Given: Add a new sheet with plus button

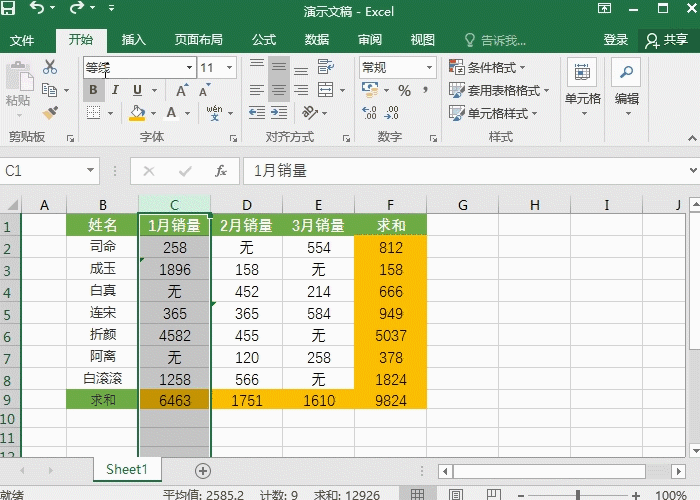Looking at the screenshot, I should pyautogui.click(x=203, y=471).
